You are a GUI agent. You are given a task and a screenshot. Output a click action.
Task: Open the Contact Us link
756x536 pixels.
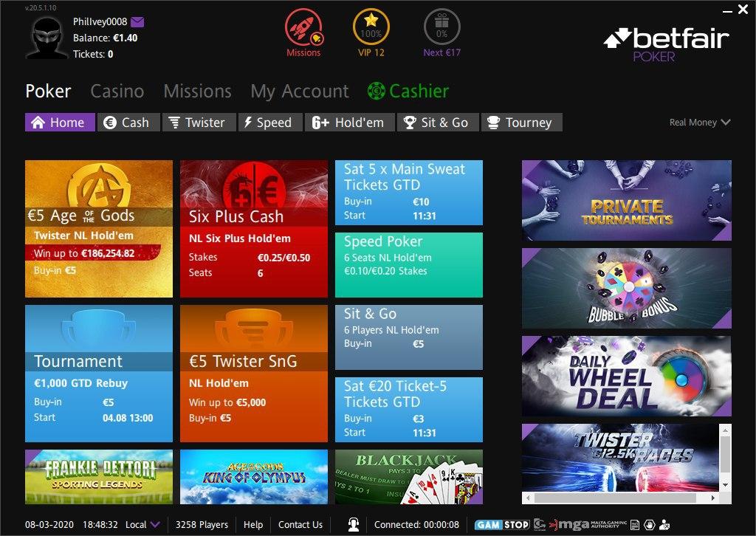pyautogui.click(x=300, y=524)
